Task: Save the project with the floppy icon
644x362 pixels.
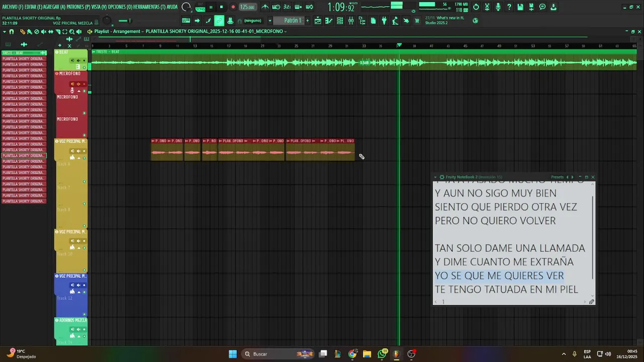Action: click(520, 7)
